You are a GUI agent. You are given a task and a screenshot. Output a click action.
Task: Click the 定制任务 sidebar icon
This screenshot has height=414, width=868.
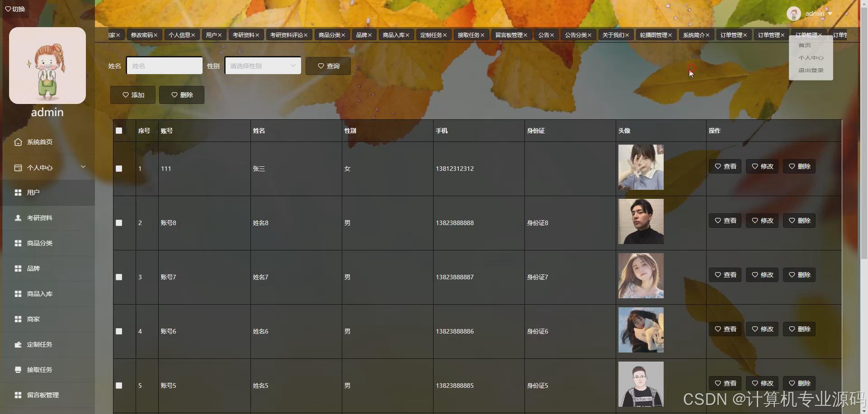[x=18, y=344]
